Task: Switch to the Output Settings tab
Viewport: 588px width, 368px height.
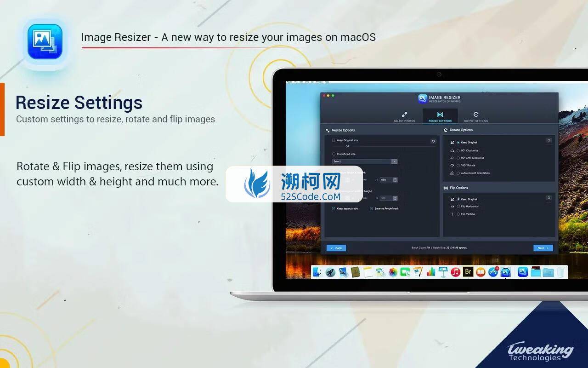Action: (475, 117)
